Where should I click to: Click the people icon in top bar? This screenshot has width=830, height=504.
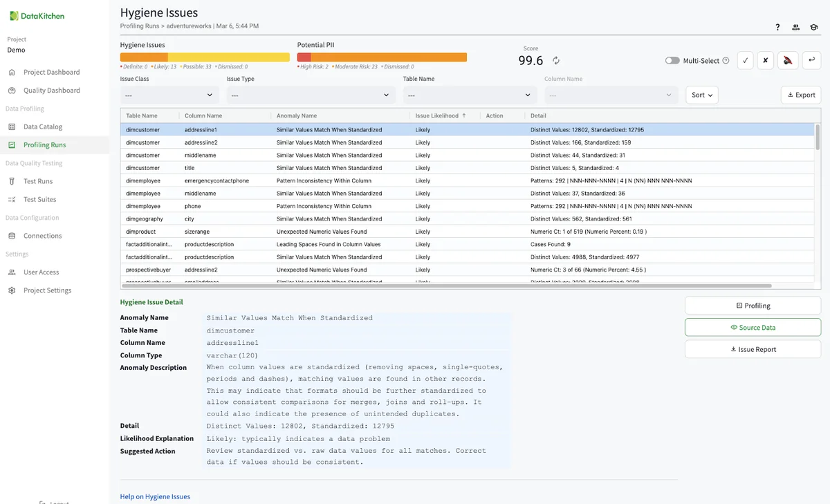pos(796,28)
